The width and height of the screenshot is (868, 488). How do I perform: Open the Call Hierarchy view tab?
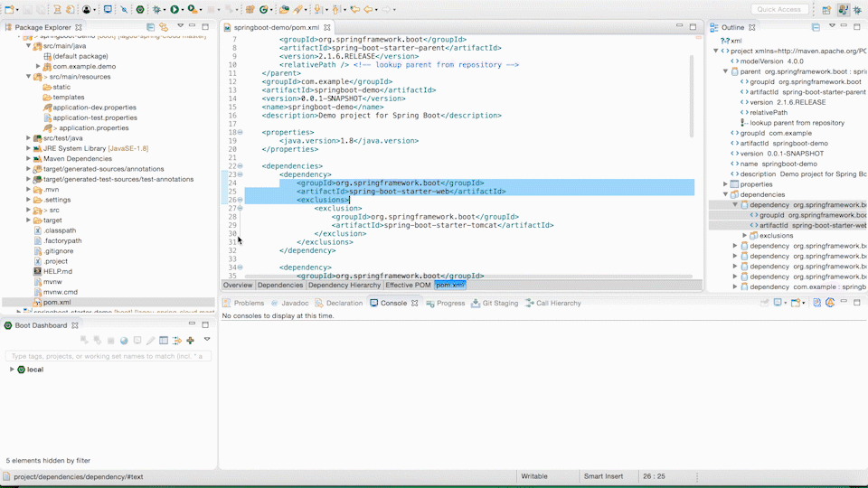pos(552,304)
